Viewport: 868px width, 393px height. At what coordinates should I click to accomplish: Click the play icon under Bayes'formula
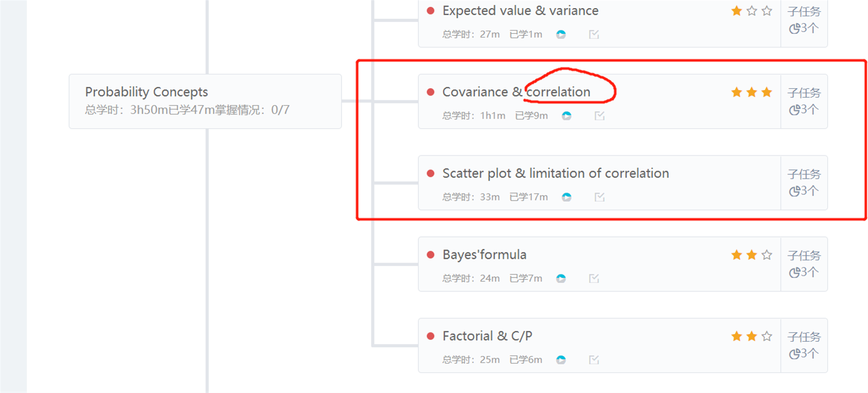[561, 278]
